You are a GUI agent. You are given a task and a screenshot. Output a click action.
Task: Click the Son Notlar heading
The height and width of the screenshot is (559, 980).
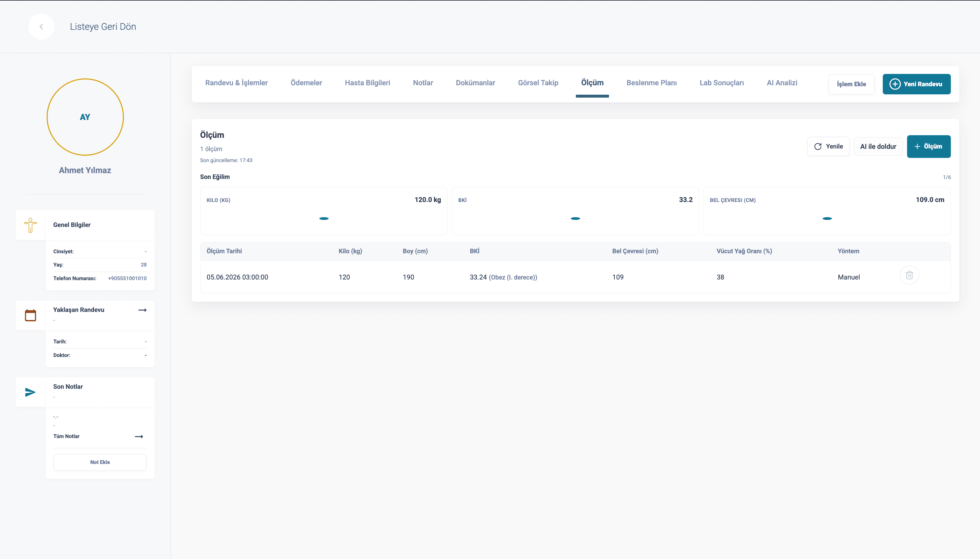(x=68, y=387)
